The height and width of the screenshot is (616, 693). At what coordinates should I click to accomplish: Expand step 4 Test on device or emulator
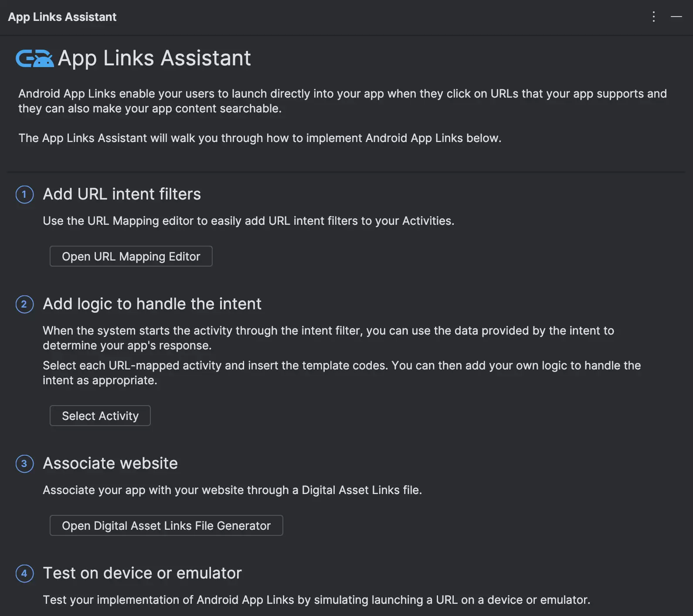[x=142, y=573]
